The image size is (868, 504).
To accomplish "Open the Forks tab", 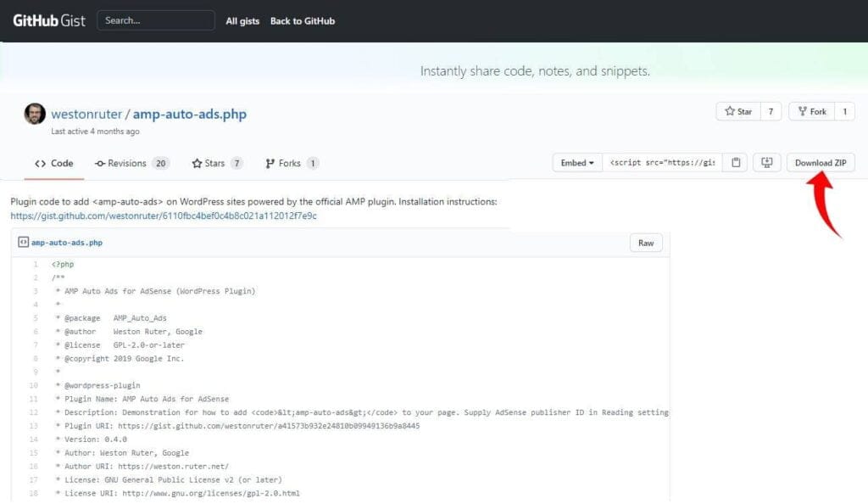I will [x=292, y=164].
